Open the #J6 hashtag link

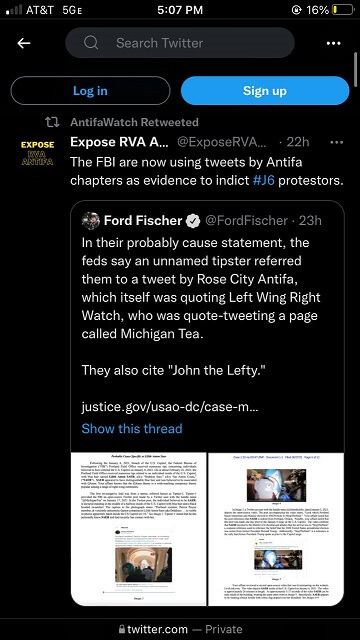263,180
